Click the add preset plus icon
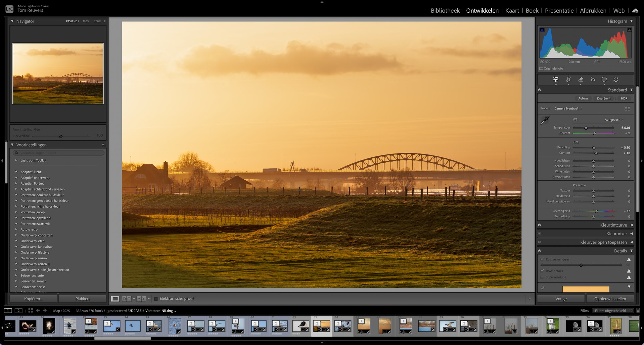 [103, 145]
